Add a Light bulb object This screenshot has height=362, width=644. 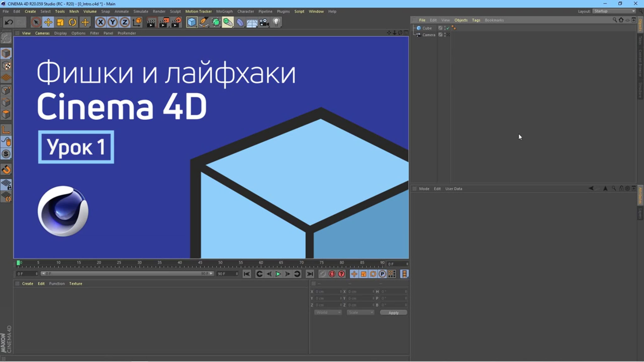pyautogui.click(x=276, y=22)
